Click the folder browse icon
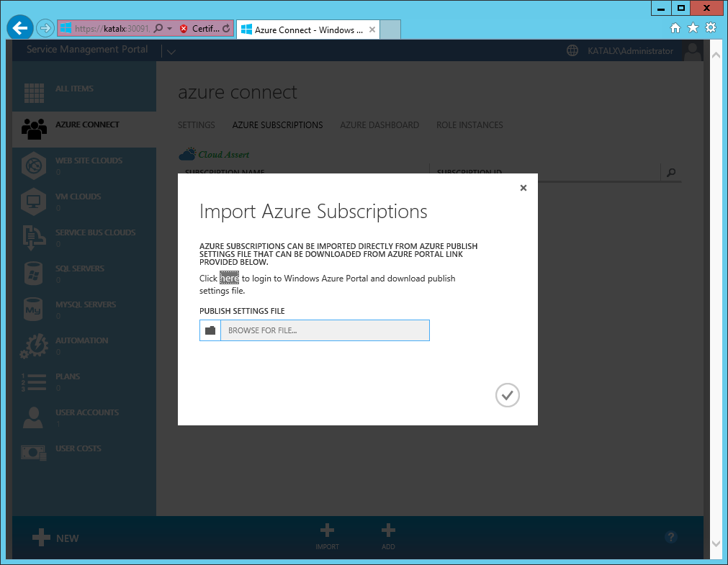 pyautogui.click(x=210, y=330)
